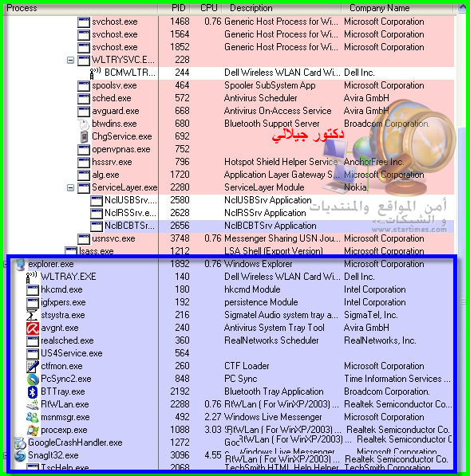The height and width of the screenshot is (476, 470).
Task: Click 'SigmaTel, Inc.' company cell
Action: click(370, 315)
